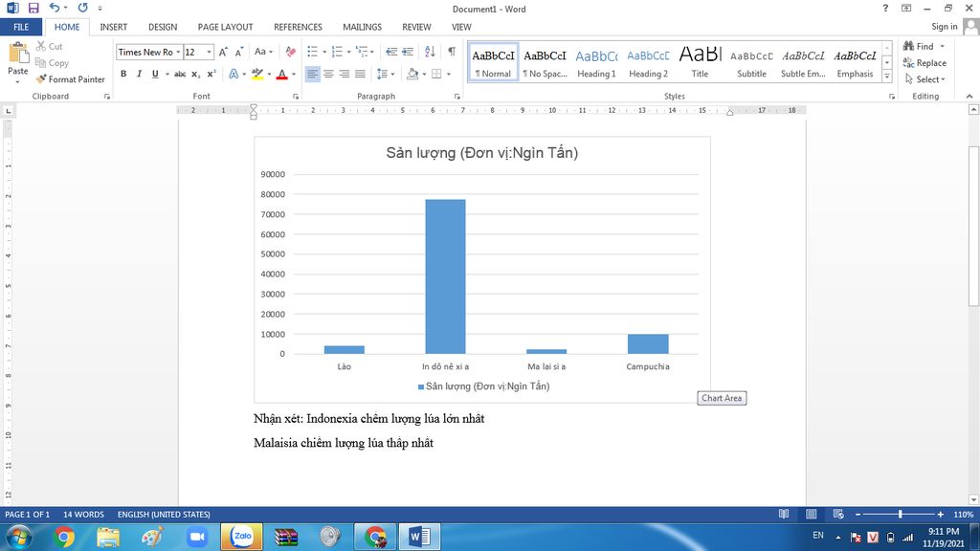The width and height of the screenshot is (980, 551).
Task: Toggle bold formatting
Action: coord(123,74)
